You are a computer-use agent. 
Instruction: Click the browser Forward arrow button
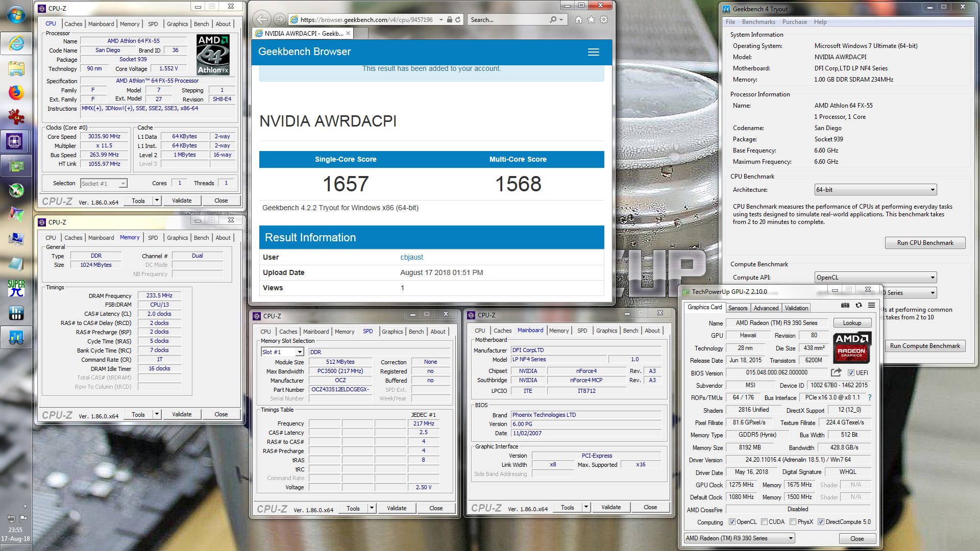click(x=279, y=19)
